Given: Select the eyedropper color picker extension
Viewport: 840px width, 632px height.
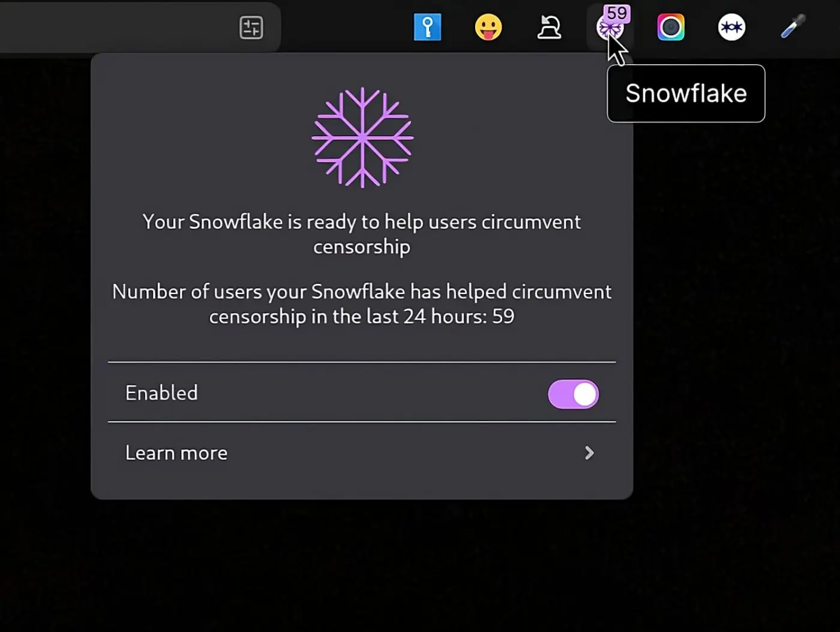Looking at the screenshot, I should pyautogui.click(x=793, y=27).
